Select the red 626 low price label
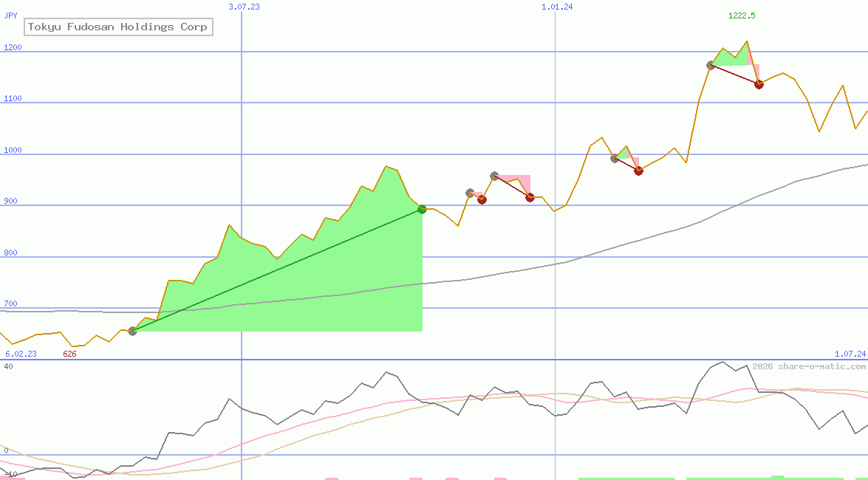 coord(69,354)
